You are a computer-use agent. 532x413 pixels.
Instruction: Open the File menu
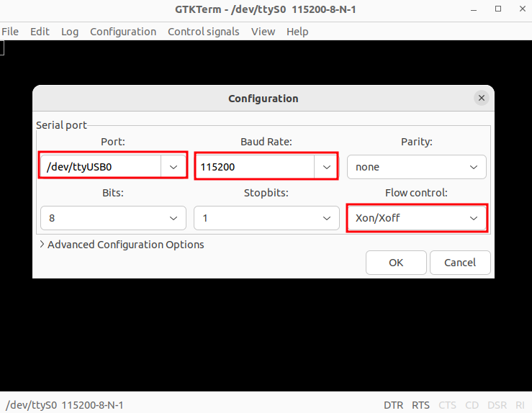point(10,32)
